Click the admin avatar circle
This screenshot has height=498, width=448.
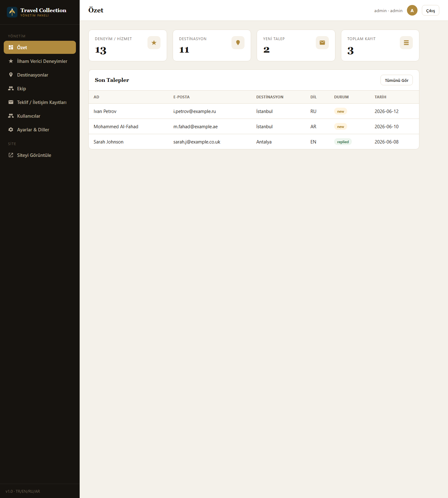(x=412, y=10)
